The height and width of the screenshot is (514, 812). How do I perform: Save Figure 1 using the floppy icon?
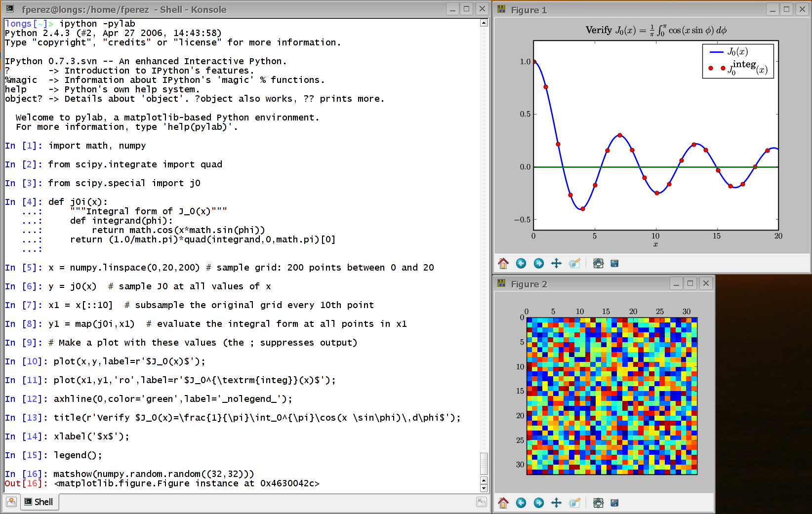tap(614, 264)
